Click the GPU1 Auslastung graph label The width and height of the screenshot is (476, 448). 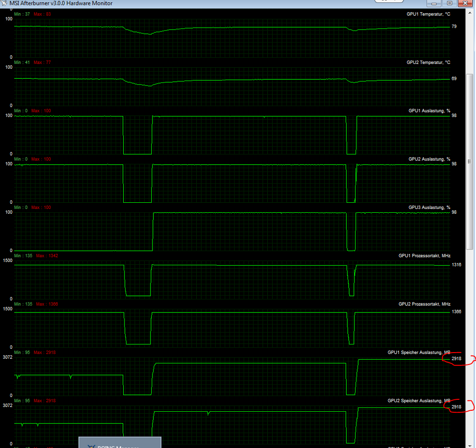(429, 111)
